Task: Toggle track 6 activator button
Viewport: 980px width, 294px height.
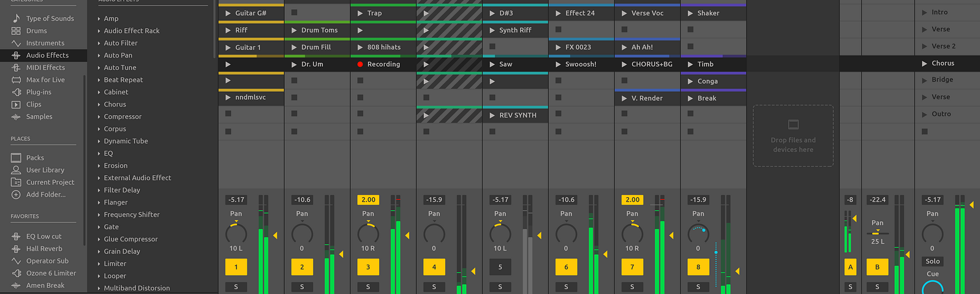Action: click(x=566, y=267)
